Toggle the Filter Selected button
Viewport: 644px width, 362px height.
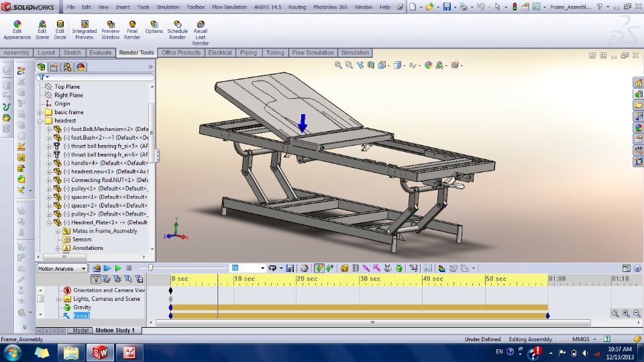coord(128,279)
